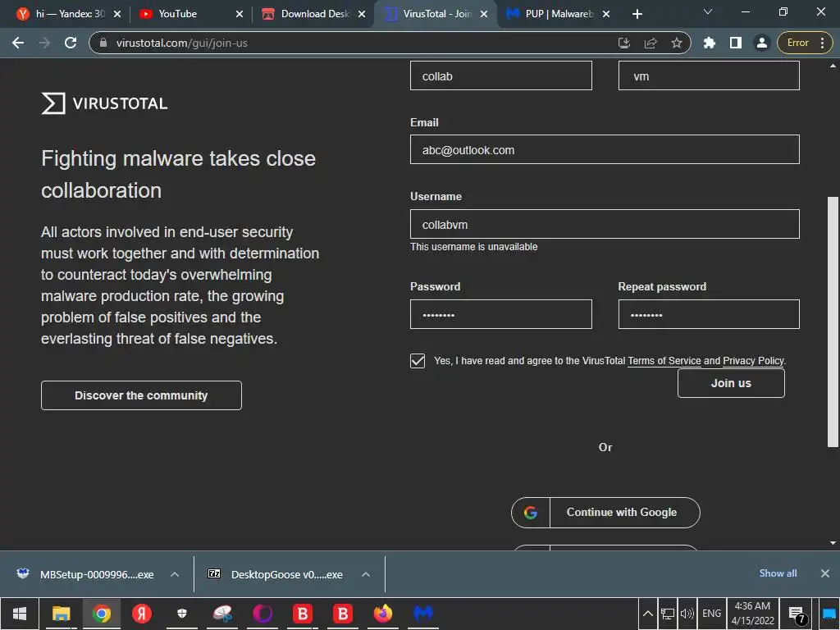
Task: Open the second red B taskbar icon
Action: click(x=342, y=614)
